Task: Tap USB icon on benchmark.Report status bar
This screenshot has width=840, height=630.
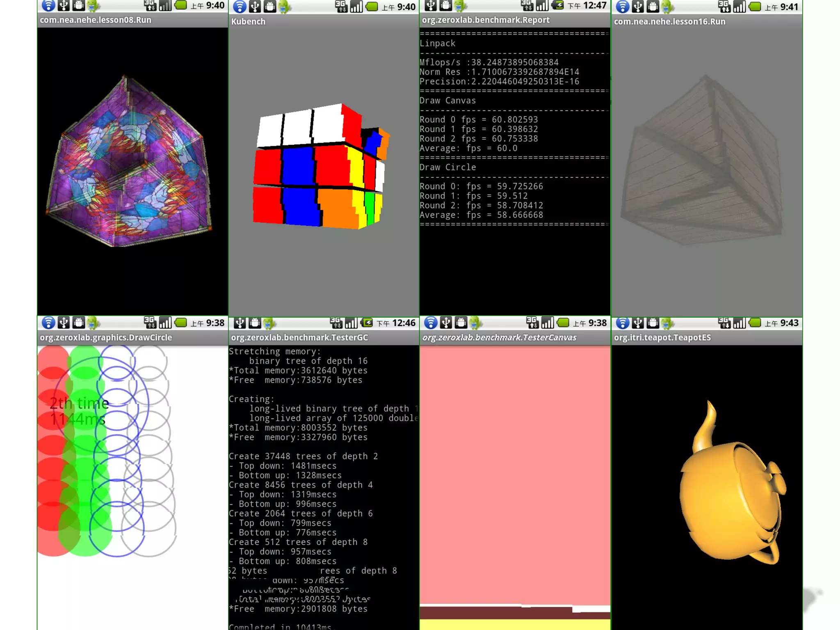Action: [x=431, y=5]
